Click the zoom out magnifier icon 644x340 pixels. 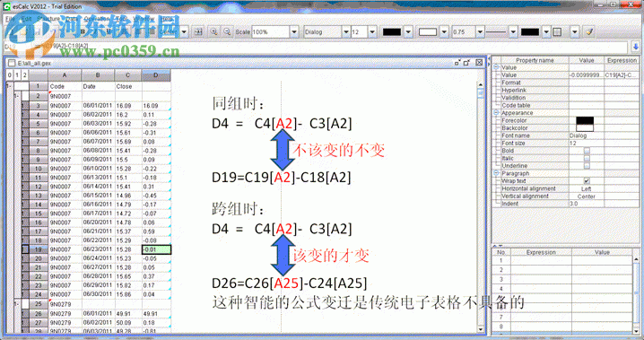point(227,31)
